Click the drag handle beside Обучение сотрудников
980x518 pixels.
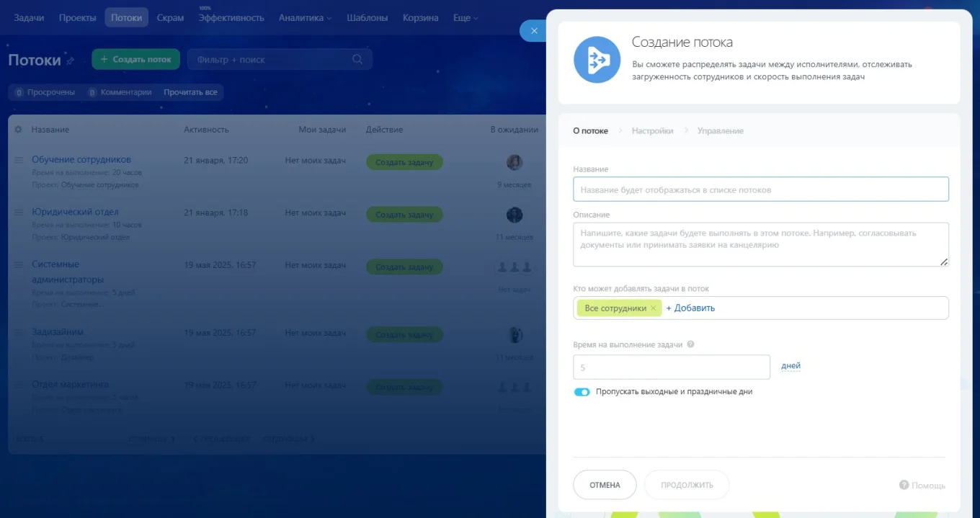[x=18, y=159]
